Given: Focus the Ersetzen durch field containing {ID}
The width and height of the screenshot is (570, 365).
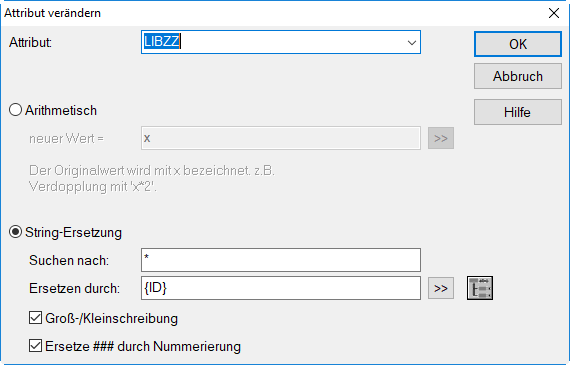Looking at the screenshot, I should [x=281, y=288].
